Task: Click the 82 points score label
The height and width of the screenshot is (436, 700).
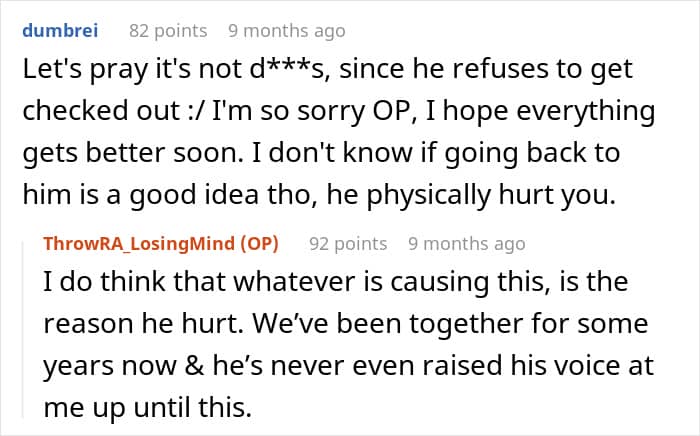Action: 168,31
